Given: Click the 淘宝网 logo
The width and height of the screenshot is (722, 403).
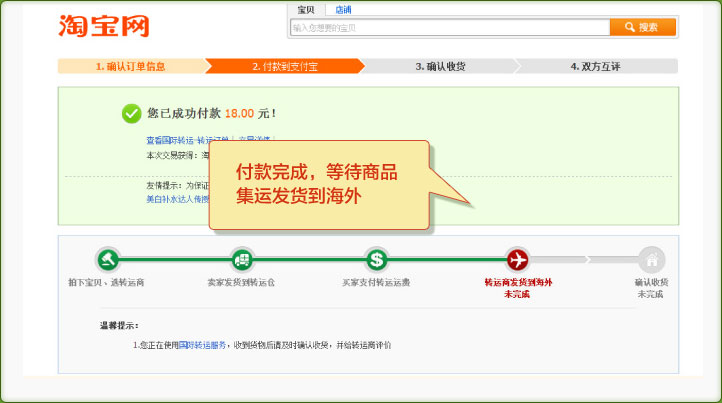Looking at the screenshot, I should pyautogui.click(x=104, y=26).
